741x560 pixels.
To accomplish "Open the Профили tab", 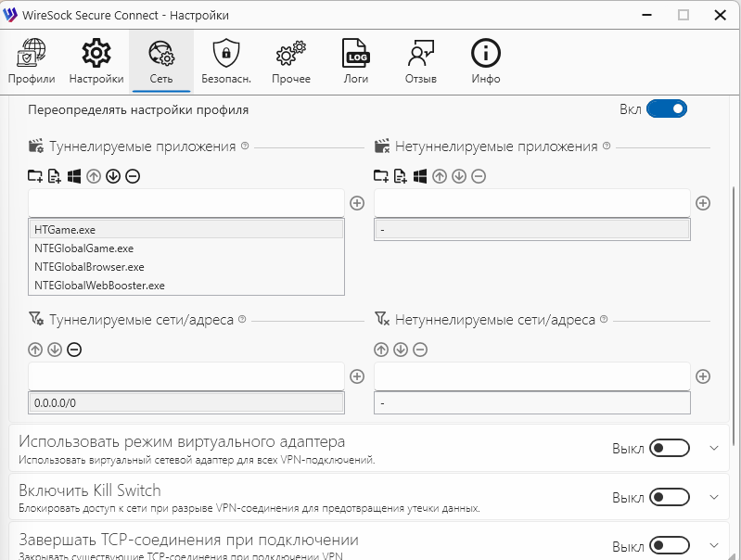I will [32, 62].
